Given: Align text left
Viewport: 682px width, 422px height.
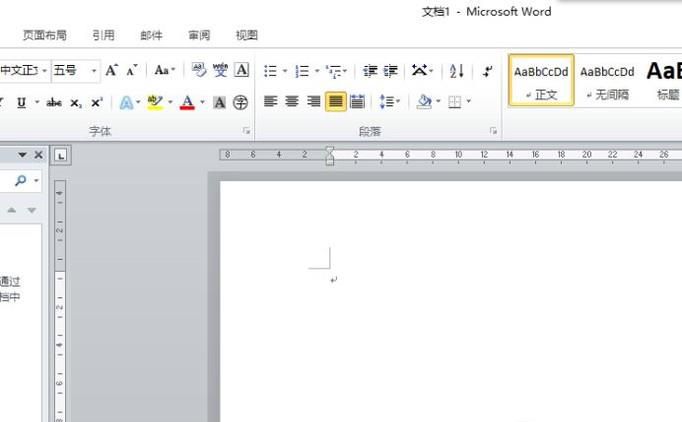Looking at the screenshot, I should 271,102.
